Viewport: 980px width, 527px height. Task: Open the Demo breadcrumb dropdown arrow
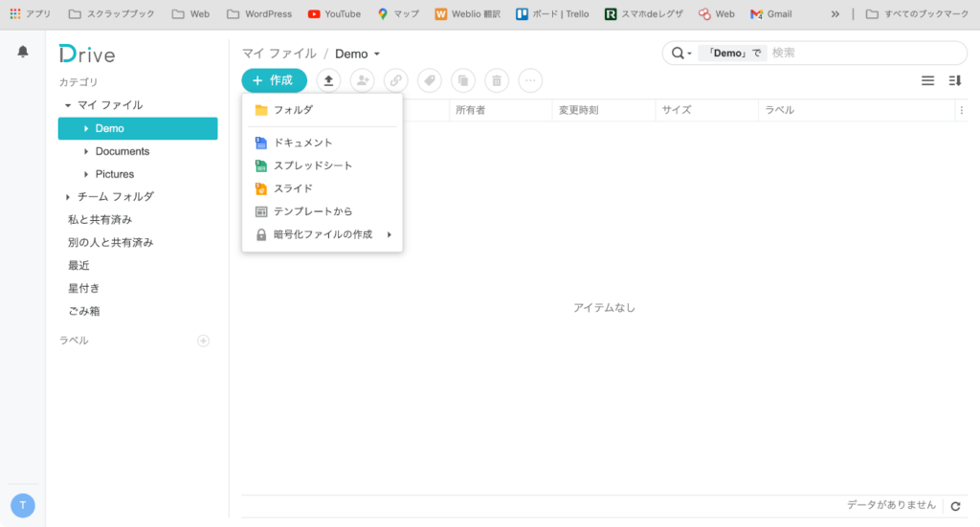pyautogui.click(x=377, y=55)
